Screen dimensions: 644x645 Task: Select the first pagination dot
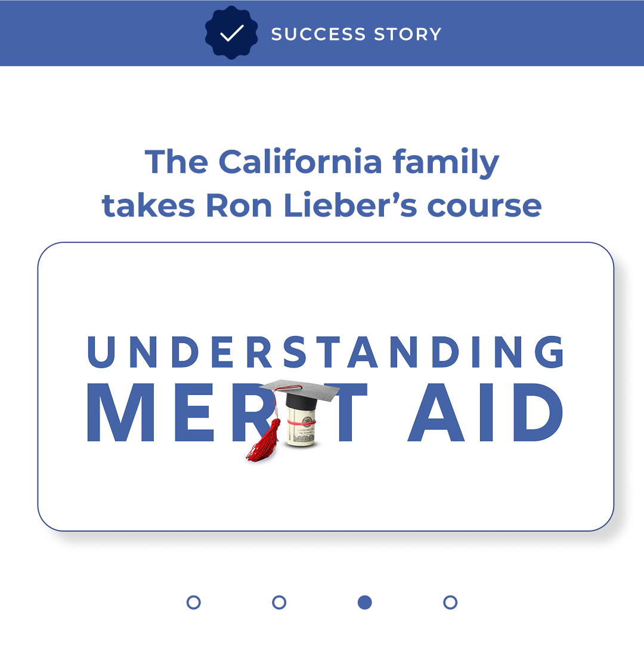click(x=193, y=602)
